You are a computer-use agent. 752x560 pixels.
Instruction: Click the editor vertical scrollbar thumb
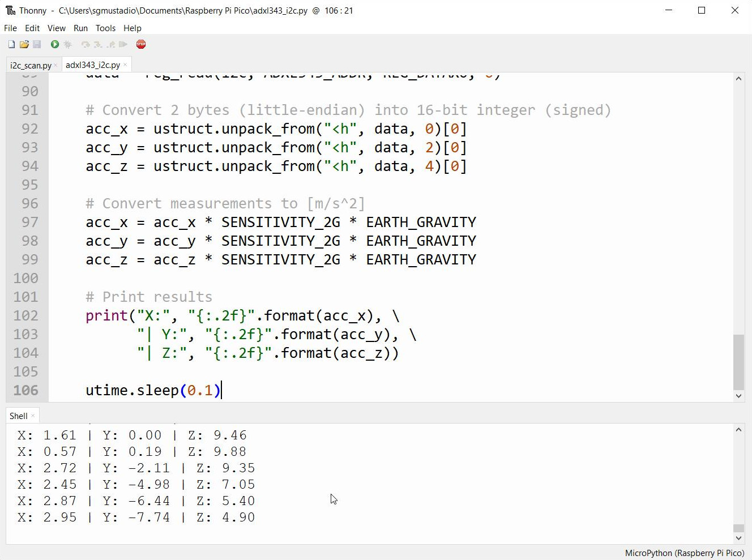[x=738, y=362]
